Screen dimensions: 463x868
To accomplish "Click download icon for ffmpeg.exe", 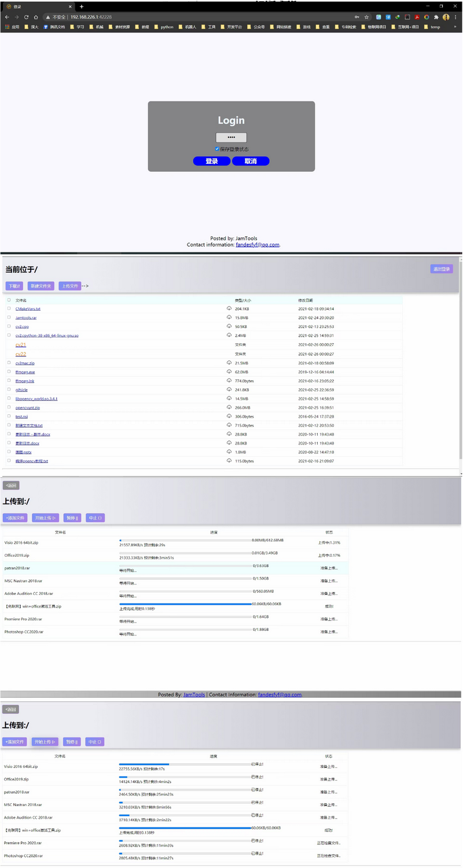I will [229, 372].
